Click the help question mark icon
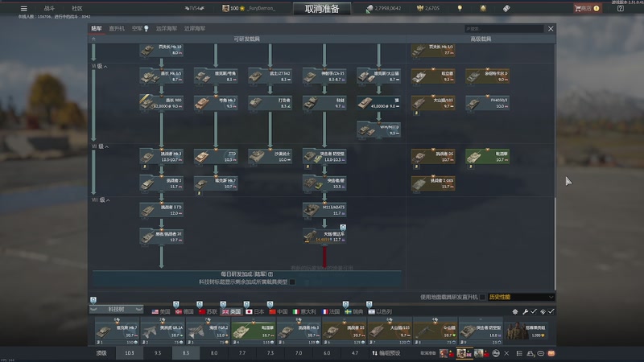 pyautogui.click(x=620, y=8)
